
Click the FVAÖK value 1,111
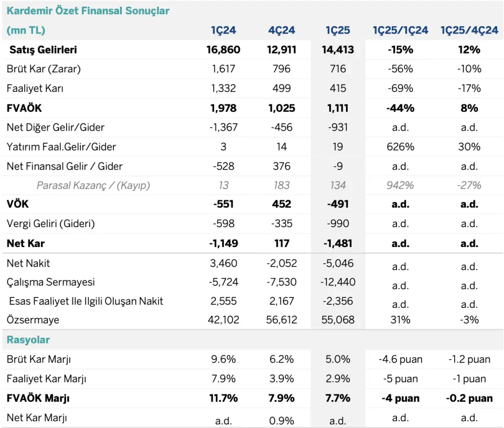[x=338, y=108]
